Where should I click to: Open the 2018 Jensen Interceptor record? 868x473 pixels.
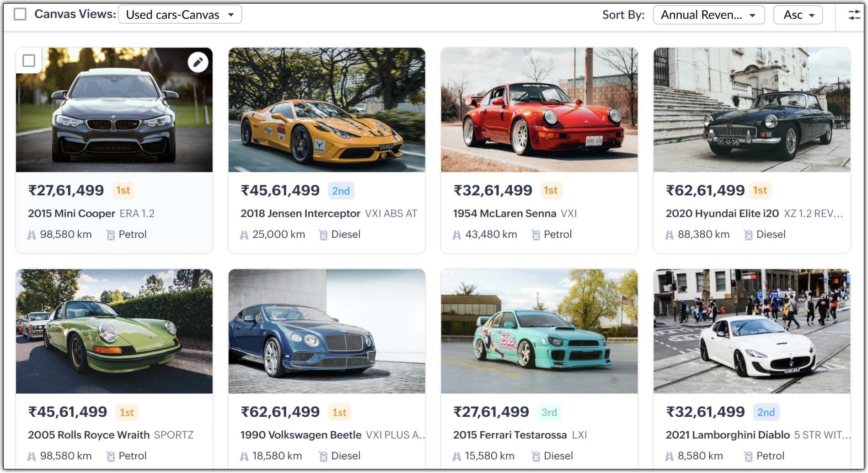(x=300, y=214)
